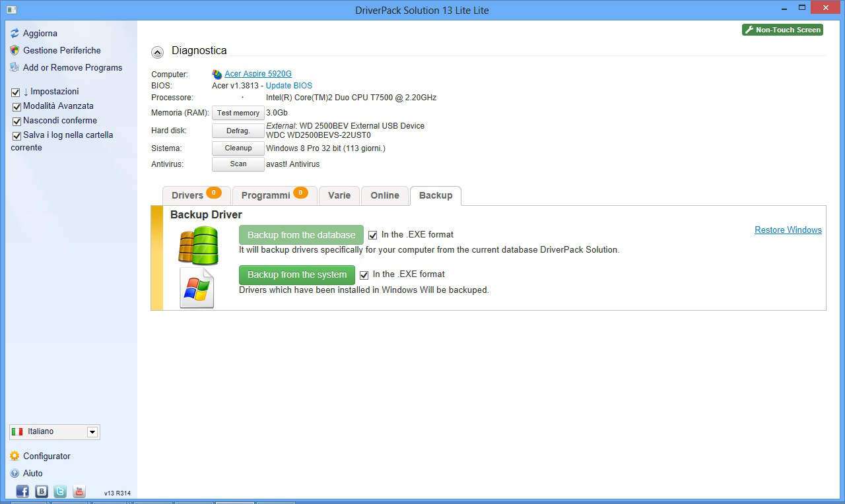The width and height of the screenshot is (845, 504).
Task: Click the Facebook icon in bottom-left
Action: (x=22, y=491)
